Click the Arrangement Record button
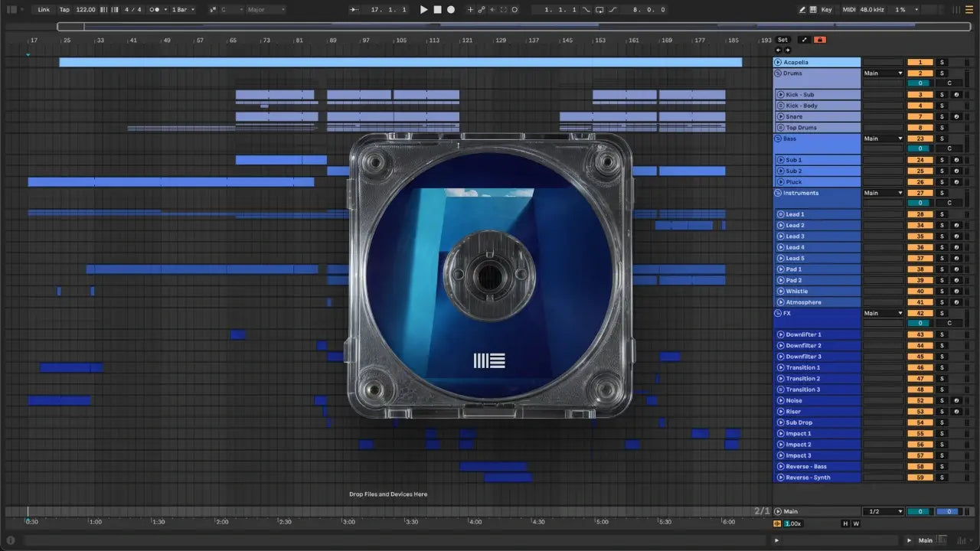Image resolution: width=980 pixels, height=551 pixels. pyautogui.click(x=451, y=10)
